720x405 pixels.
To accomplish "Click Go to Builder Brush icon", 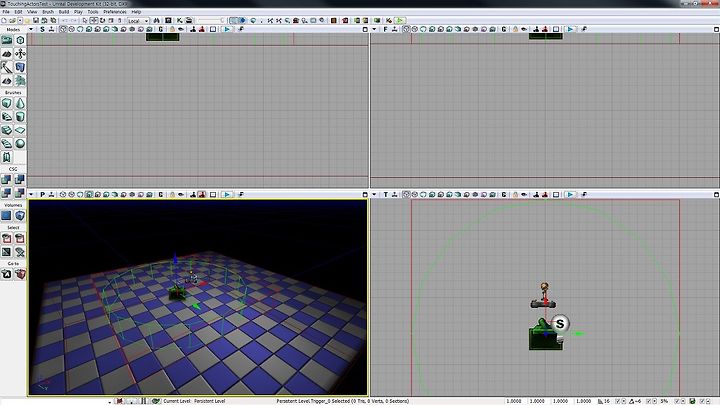I will click(20, 274).
